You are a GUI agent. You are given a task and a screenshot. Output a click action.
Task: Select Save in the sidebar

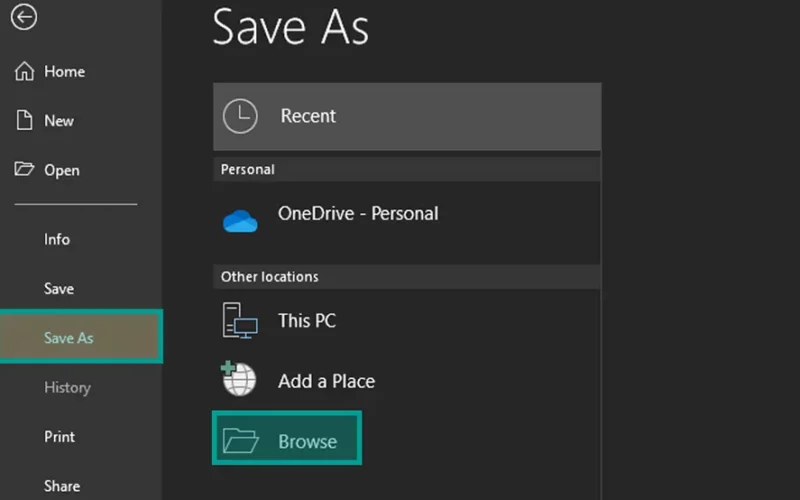coord(59,289)
